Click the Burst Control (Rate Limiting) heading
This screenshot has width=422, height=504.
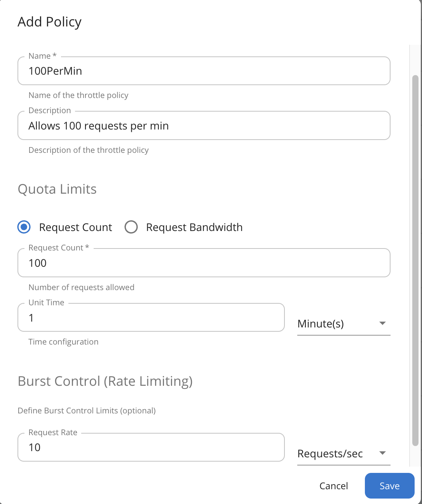click(105, 381)
